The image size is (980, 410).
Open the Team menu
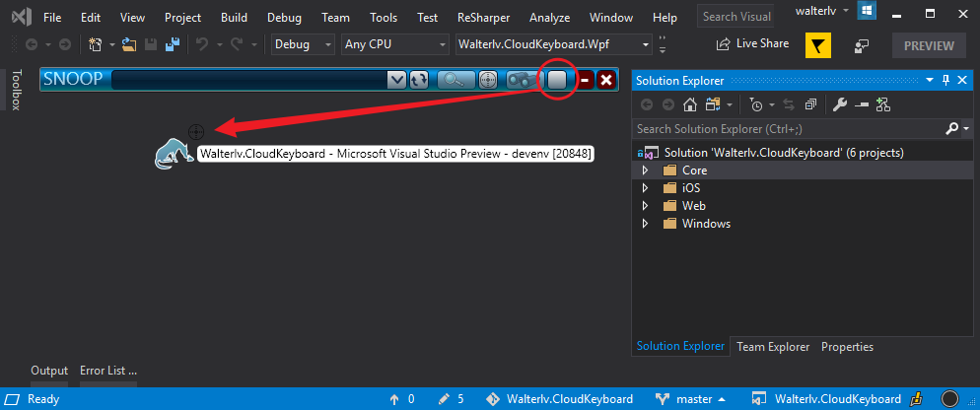(x=335, y=18)
